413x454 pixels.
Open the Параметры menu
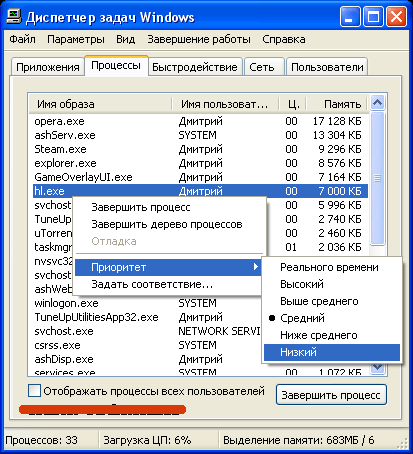point(76,39)
